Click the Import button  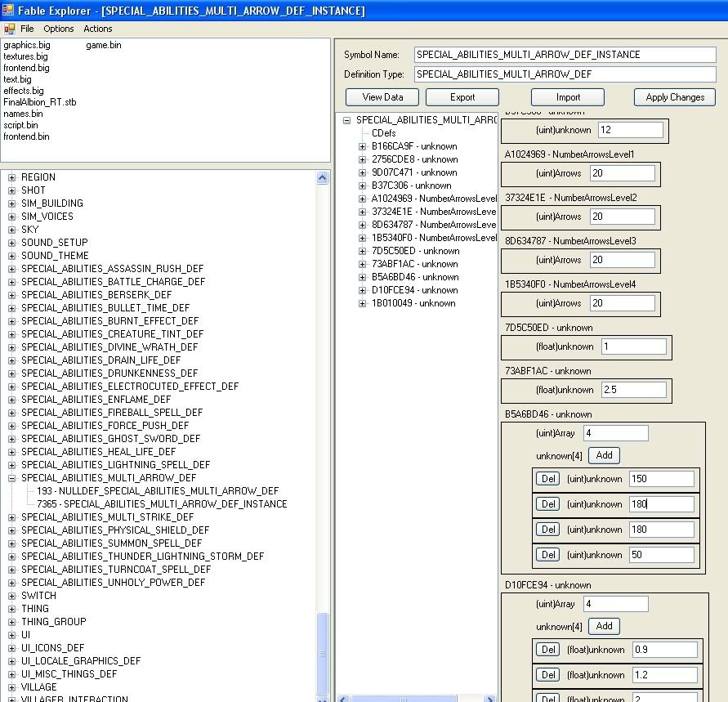tap(568, 97)
